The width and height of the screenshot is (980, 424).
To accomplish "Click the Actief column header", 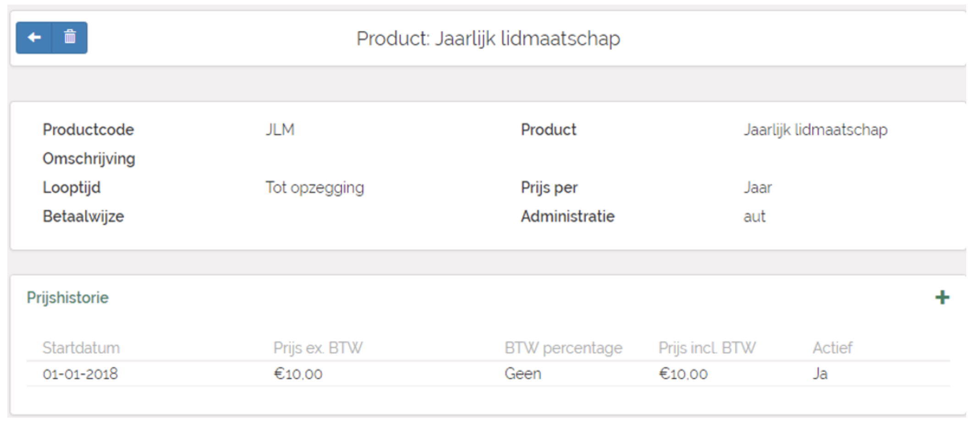I will coord(832,348).
